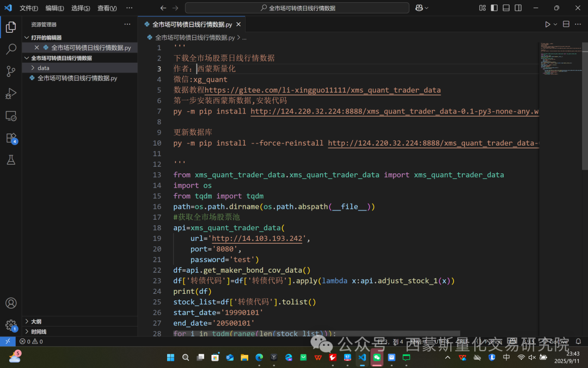The image size is (588, 368).
Task: Open the Testing flask view
Action: point(11,160)
